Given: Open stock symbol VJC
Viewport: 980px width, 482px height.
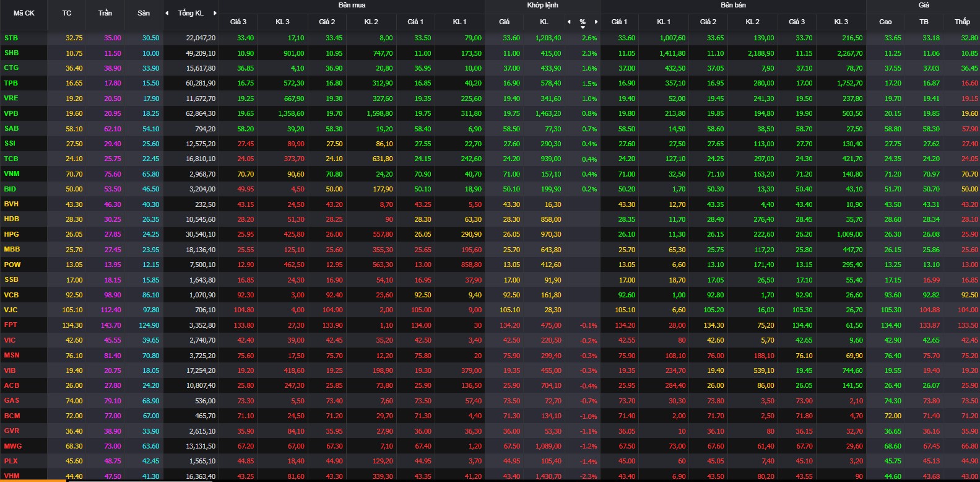Looking at the screenshot, I should (x=11, y=310).
